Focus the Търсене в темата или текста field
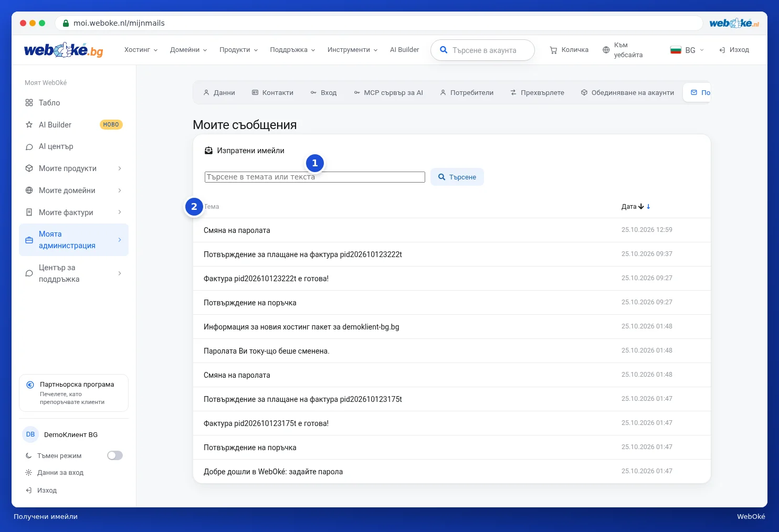 (x=315, y=177)
